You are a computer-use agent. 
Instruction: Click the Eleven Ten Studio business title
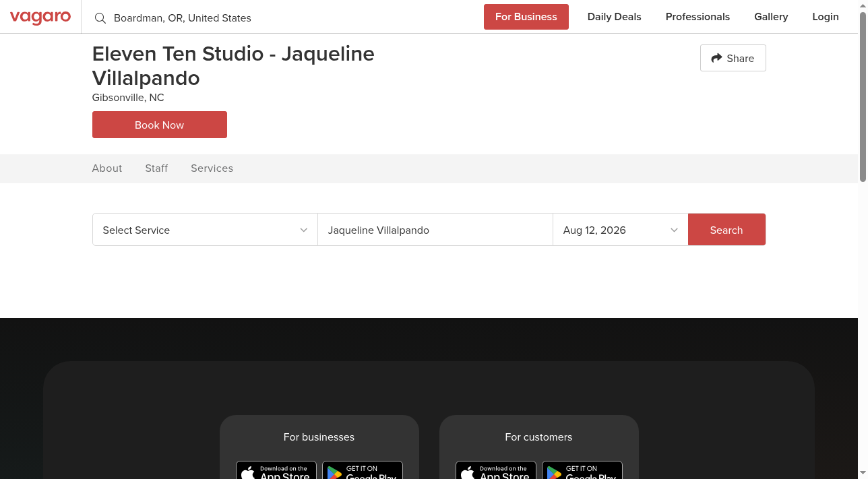tap(233, 65)
